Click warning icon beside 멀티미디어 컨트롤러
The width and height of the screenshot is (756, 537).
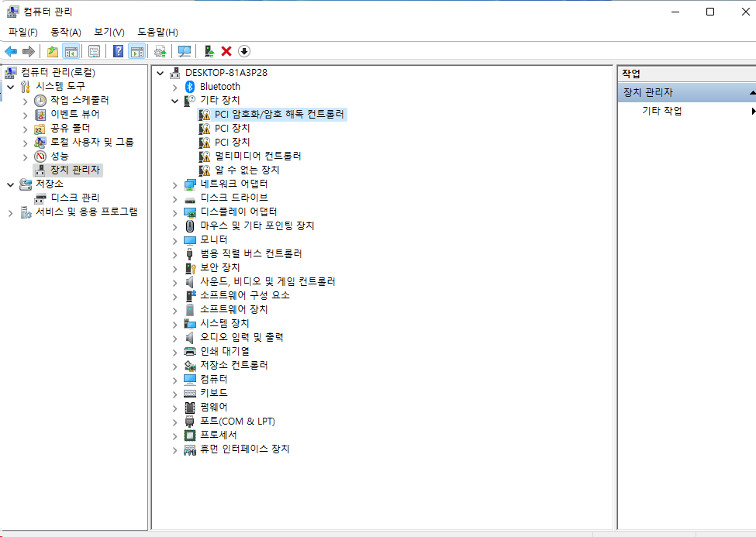[x=205, y=157]
